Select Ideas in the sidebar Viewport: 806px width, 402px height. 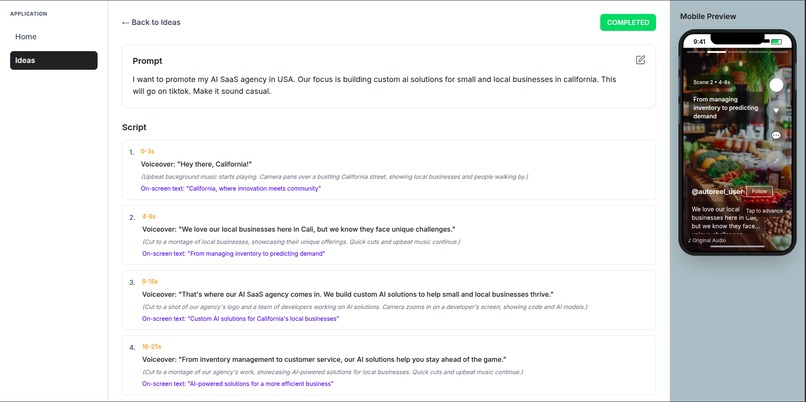click(x=53, y=60)
